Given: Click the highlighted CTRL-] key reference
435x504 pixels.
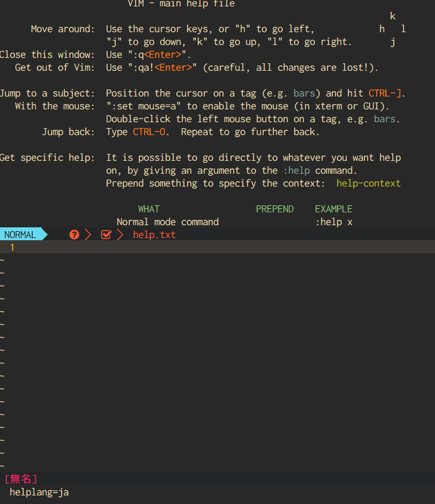Looking at the screenshot, I should coord(384,93).
